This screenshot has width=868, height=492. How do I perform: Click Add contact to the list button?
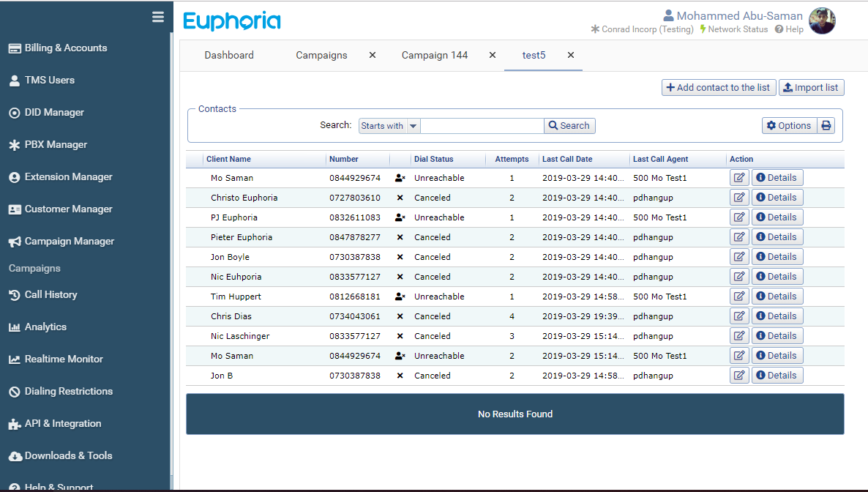pyautogui.click(x=718, y=88)
